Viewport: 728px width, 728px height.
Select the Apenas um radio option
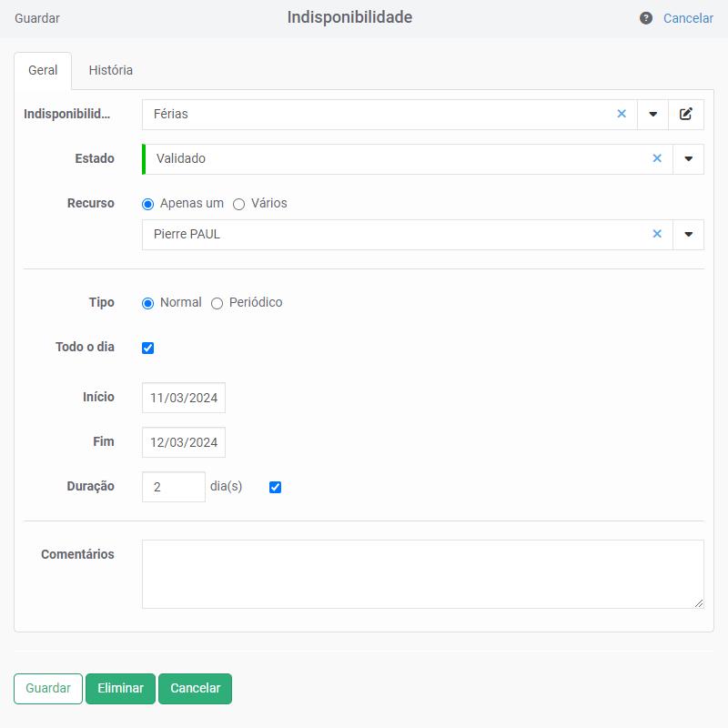[147, 204]
